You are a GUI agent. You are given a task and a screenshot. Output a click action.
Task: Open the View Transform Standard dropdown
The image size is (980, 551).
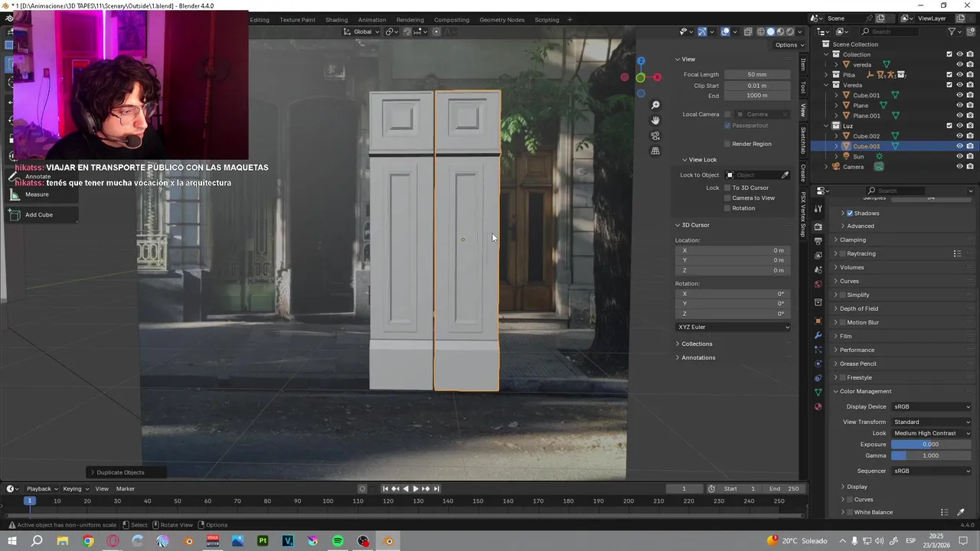[x=931, y=422]
